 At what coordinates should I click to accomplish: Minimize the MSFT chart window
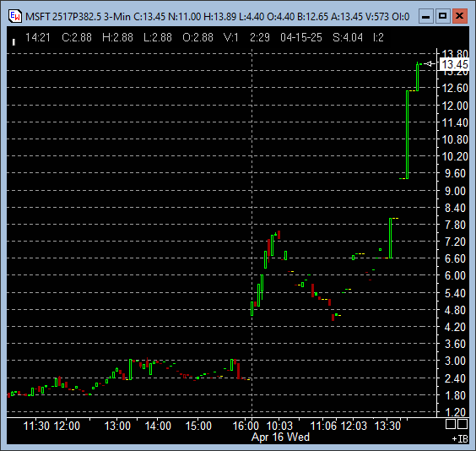click(425, 16)
